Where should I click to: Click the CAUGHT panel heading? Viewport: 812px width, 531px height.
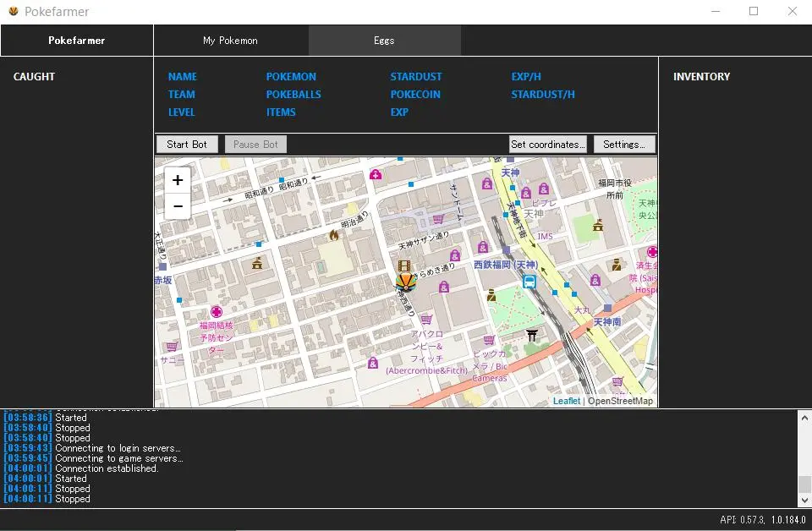34,77
